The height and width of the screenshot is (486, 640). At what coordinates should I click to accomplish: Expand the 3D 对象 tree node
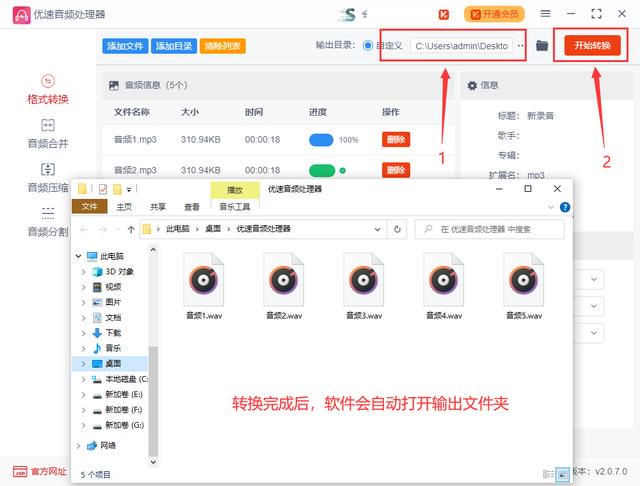(x=84, y=272)
